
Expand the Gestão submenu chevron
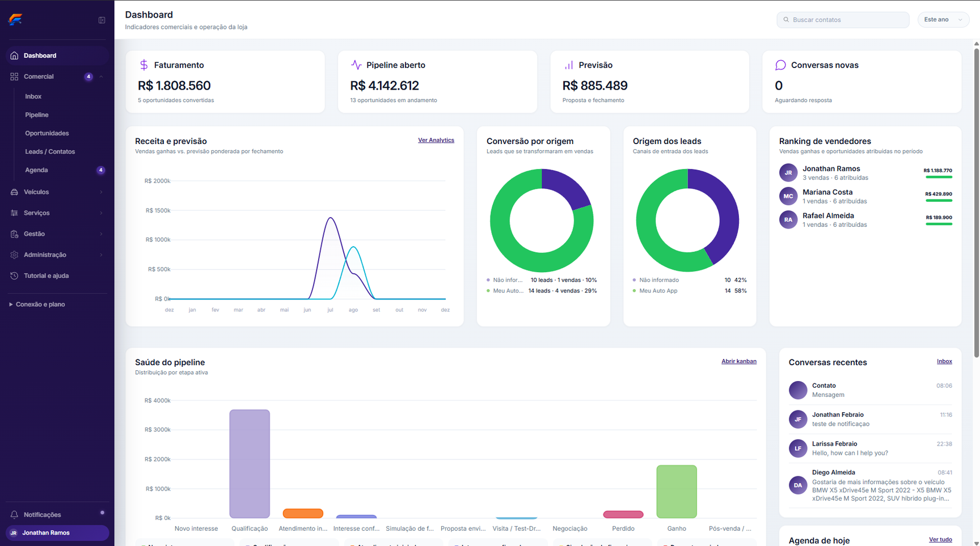pos(102,234)
